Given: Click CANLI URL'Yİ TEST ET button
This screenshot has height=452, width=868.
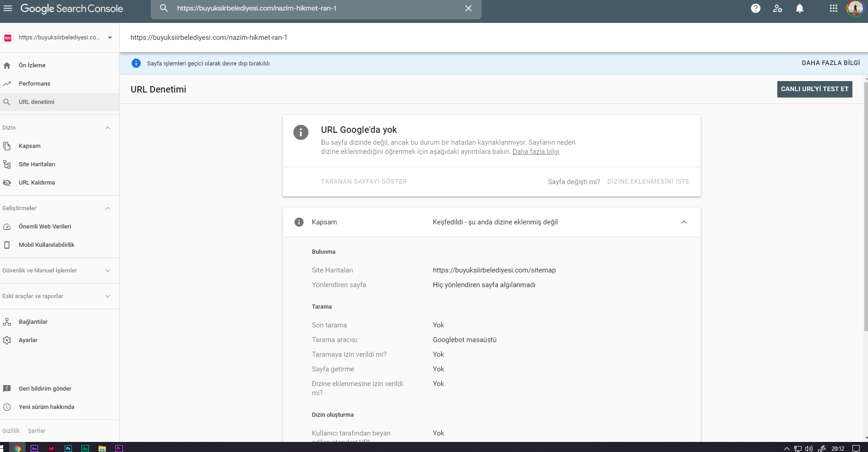Looking at the screenshot, I should (x=815, y=89).
